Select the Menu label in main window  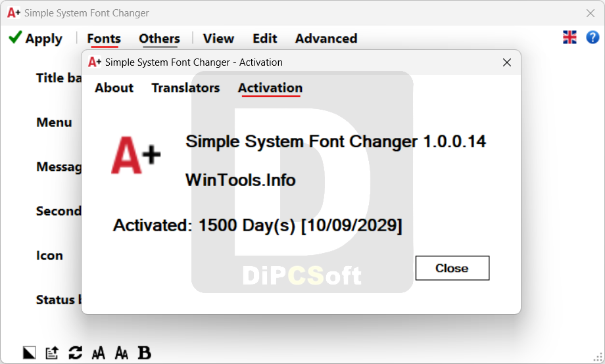[x=54, y=122]
